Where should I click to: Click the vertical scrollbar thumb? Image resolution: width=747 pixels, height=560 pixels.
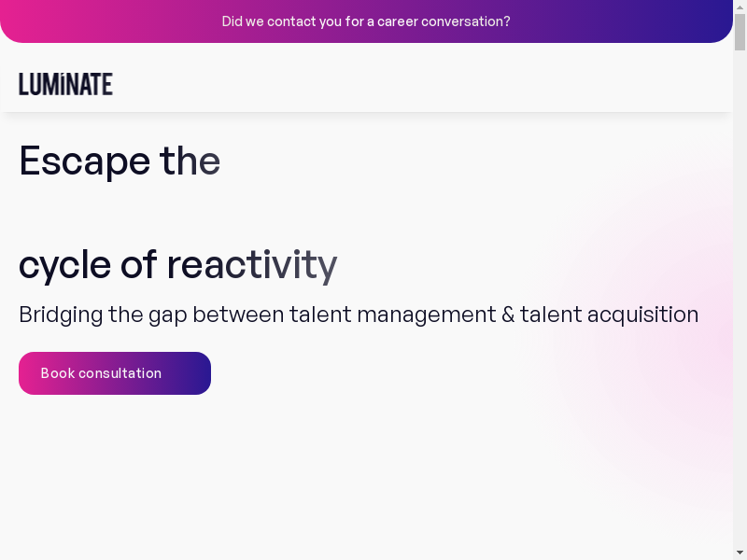[x=740, y=31]
